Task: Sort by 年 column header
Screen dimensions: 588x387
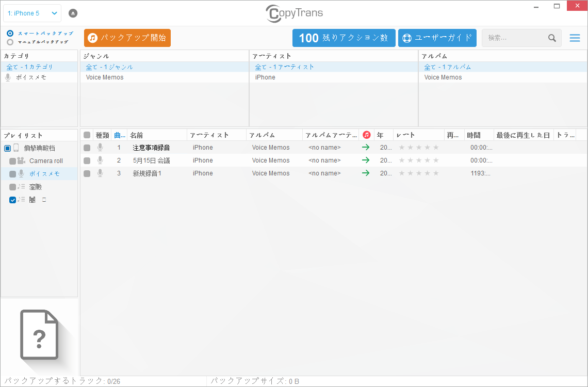Action: pyautogui.click(x=384, y=135)
